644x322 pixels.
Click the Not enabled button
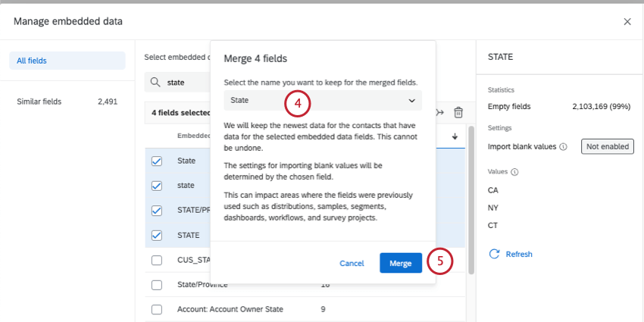coord(607,147)
